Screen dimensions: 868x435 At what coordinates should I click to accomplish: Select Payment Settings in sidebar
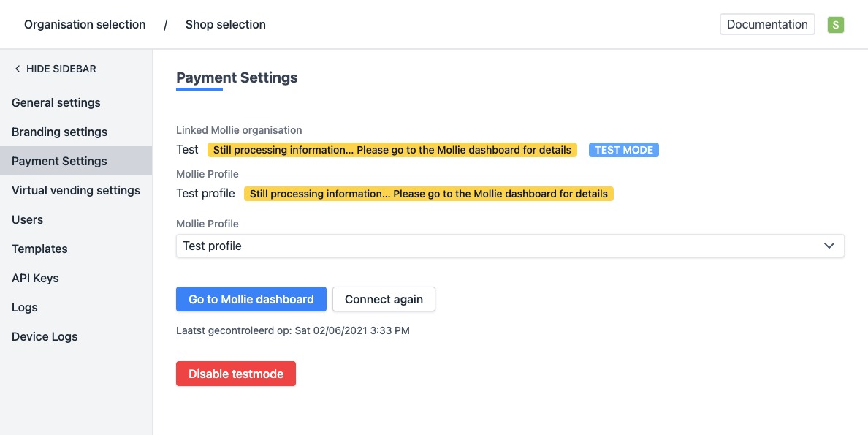tap(59, 161)
